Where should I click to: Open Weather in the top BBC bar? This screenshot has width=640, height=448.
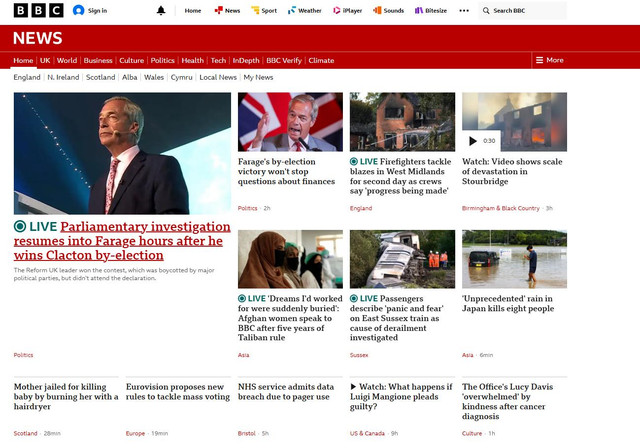coord(304,11)
